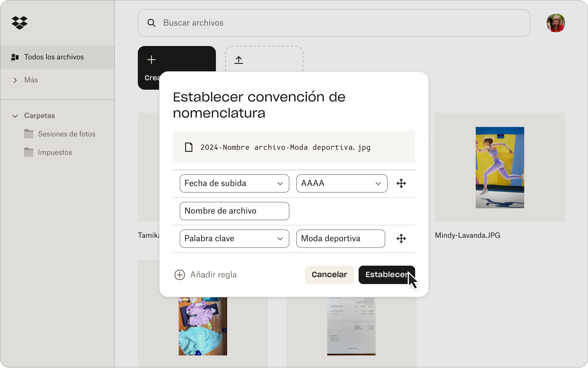588x368 pixels.
Task: Open the folded clothes photo thumbnail
Action: 203,326
